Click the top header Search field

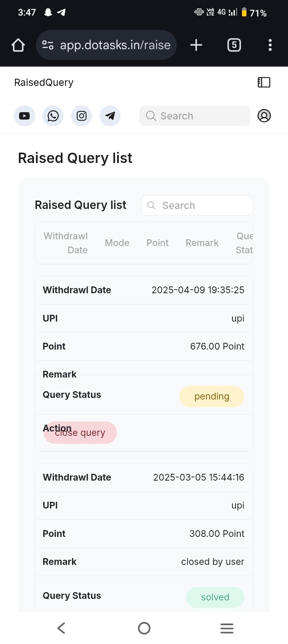coord(195,116)
